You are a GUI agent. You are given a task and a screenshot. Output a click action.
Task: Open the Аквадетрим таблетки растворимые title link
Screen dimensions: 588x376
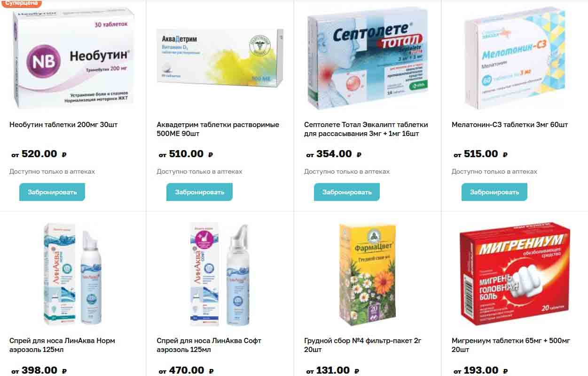click(x=218, y=129)
